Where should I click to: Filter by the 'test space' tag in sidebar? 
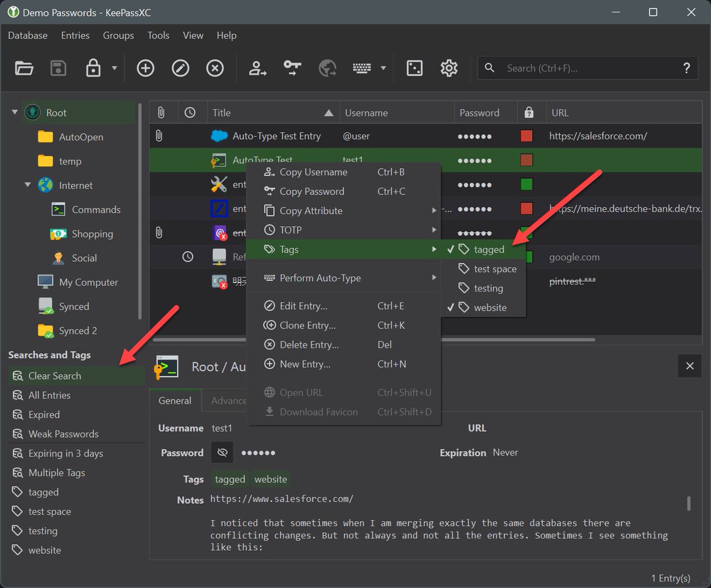pyautogui.click(x=76, y=512)
